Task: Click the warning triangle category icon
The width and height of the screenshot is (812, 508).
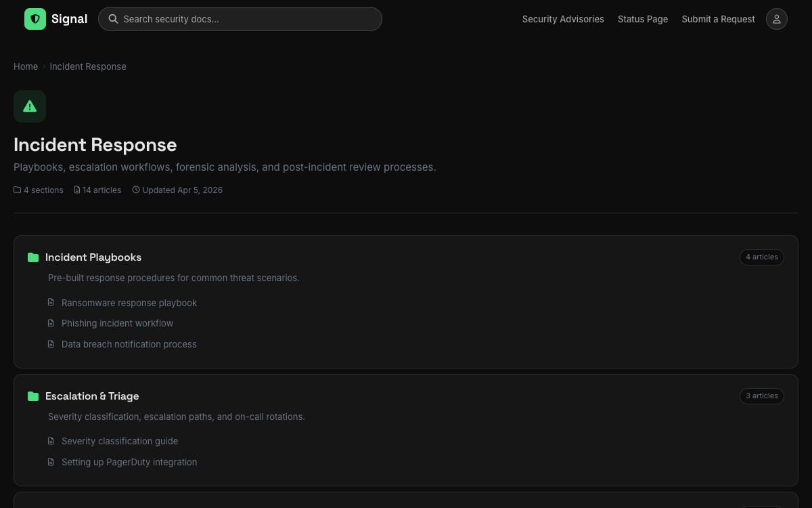Action: click(x=30, y=106)
